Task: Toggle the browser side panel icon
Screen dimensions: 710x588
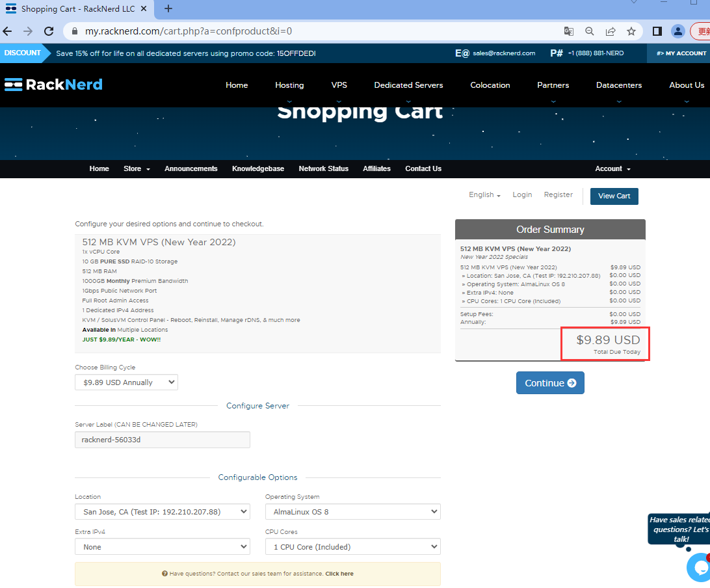Action: [657, 31]
